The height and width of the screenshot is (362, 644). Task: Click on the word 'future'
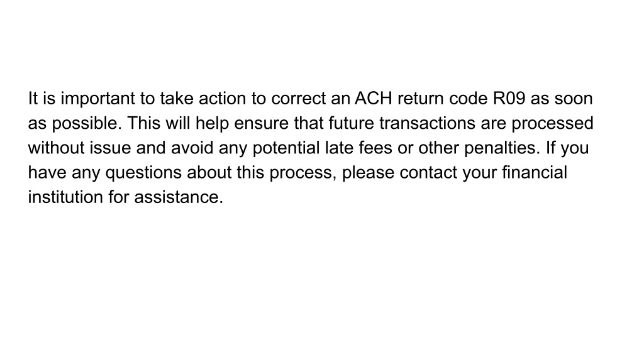click(351, 123)
